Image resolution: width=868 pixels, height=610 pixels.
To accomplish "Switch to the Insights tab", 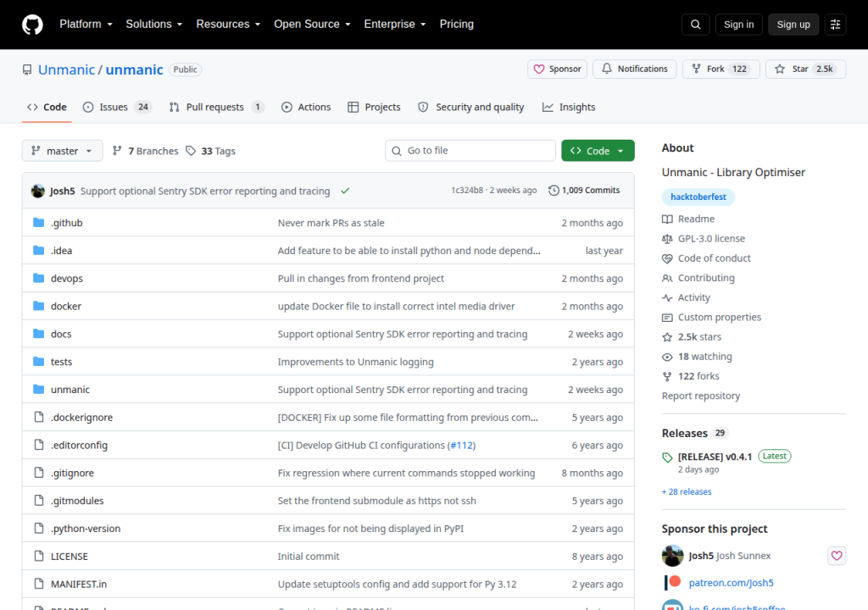I will [569, 107].
